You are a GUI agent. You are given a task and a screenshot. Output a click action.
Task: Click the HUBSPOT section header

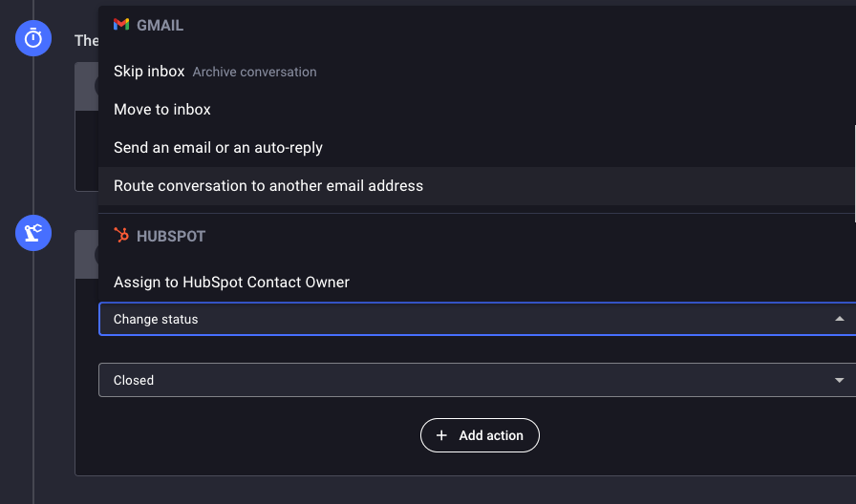(171, 236)
